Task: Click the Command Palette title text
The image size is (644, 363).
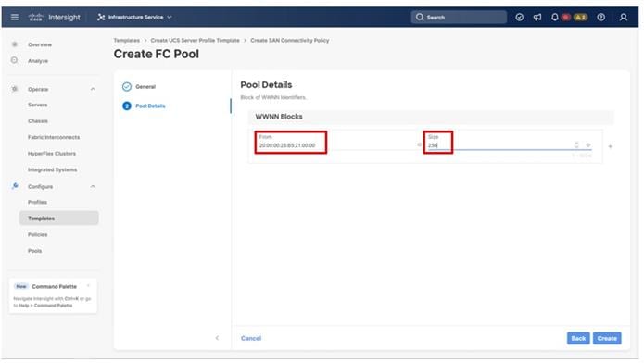Action: pyautogui.click(x=55, y=287)
